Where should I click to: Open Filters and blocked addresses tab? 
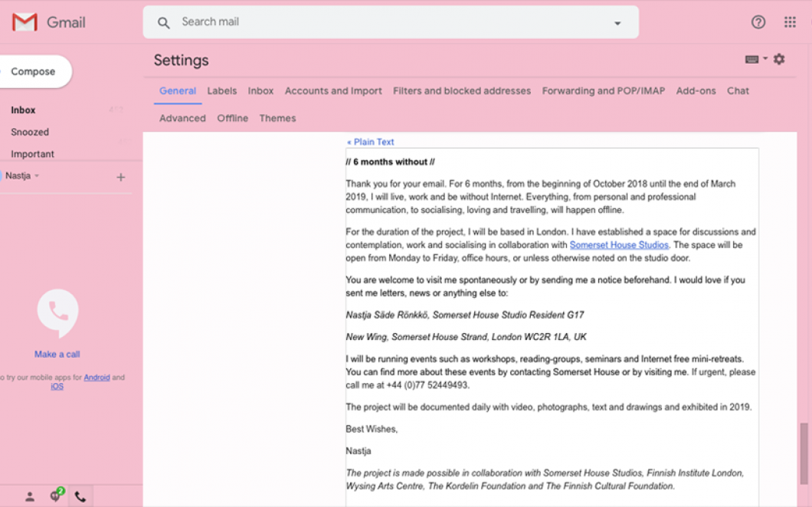click(x=462, y=90)
